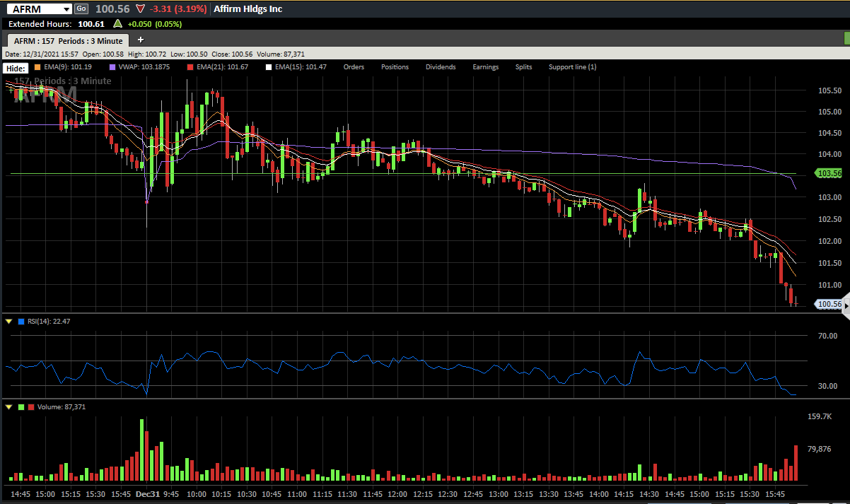Open the AFRM symbol dropdown
The image size is (850, 504).
pos(66,9)
